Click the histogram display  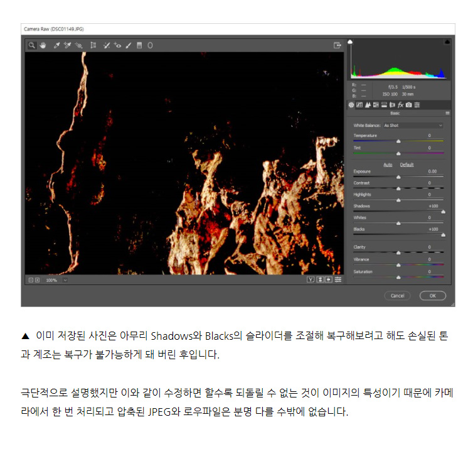tap(399, 59)
